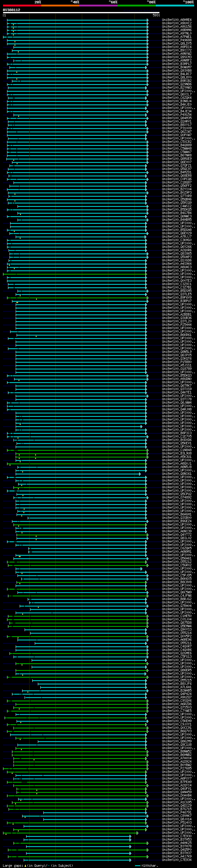Select label UniRef100_C7E930

click(x=177, y=836)
